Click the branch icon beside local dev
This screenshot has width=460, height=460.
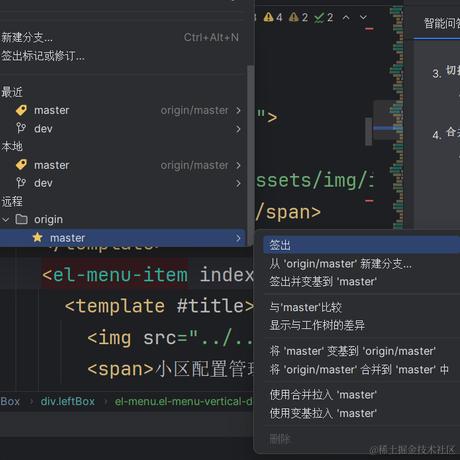click(x=21, y=183)
